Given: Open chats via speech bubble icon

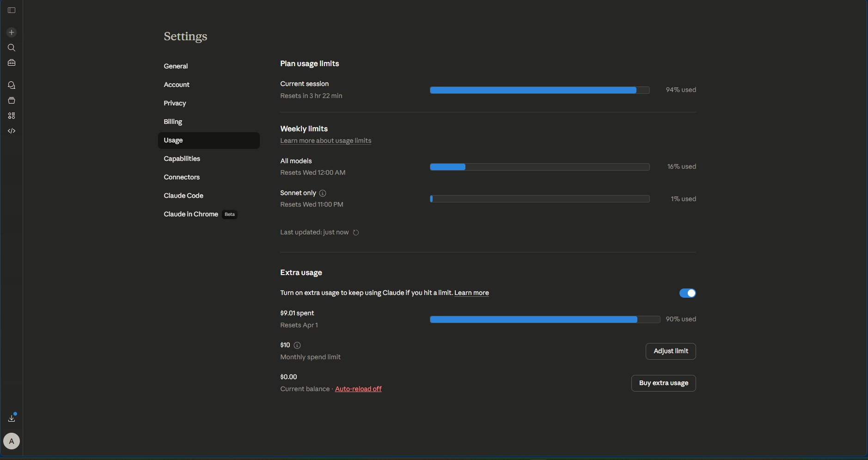Looking at the screenshot, I should click(x=12, y=85).
